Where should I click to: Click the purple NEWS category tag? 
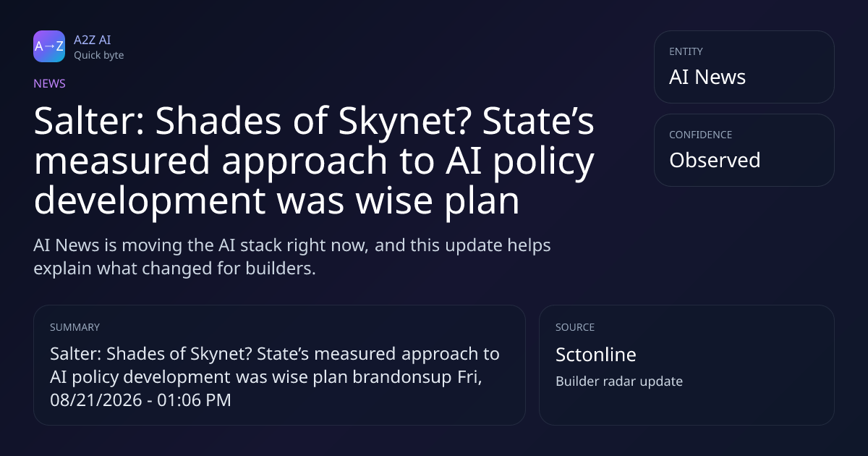pyautogui.click(x=49, y=83)
